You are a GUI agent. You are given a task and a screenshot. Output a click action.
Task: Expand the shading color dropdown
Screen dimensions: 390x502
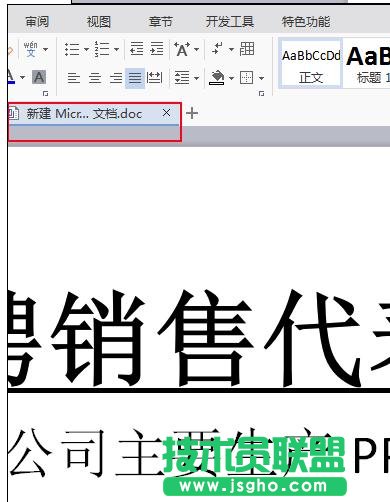(x=231, y=78)
